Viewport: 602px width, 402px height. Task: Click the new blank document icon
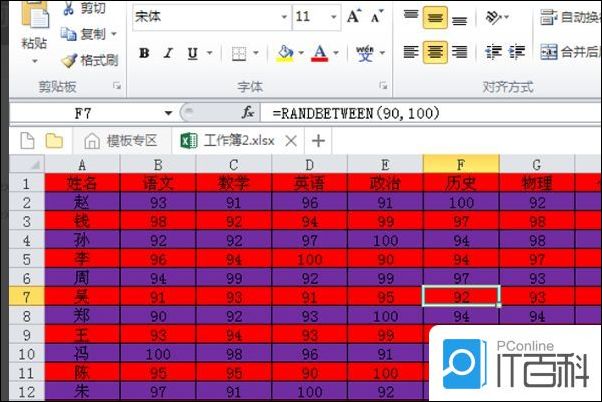click(x=27, y=141)
